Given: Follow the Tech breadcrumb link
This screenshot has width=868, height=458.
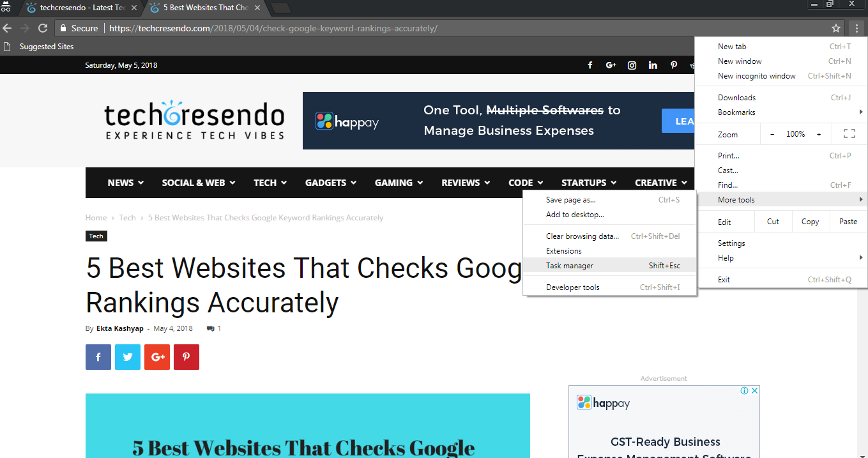Looking at the screenshot, I should click(128, 218).
